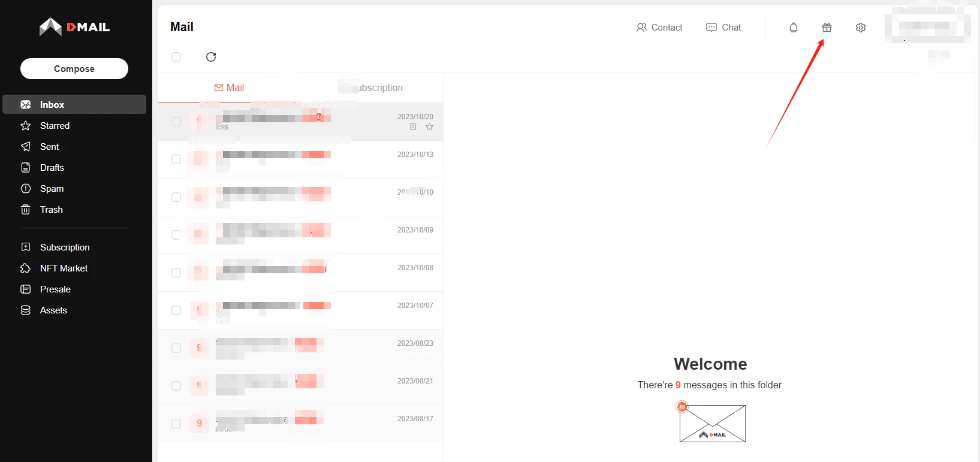Check the box for the 2023/10/13 message
Viewport: 980px width, 462px height.
[x=176, y=159]
